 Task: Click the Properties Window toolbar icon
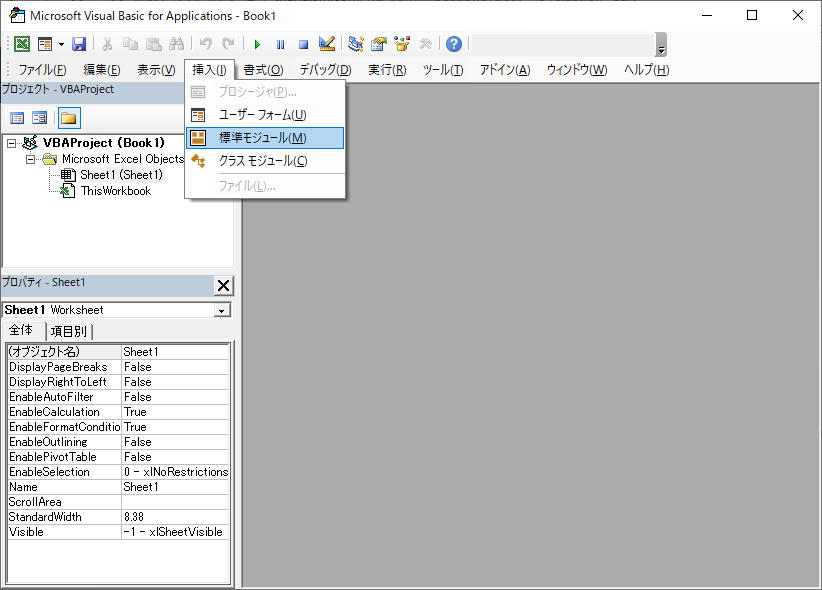coord(378,44)
